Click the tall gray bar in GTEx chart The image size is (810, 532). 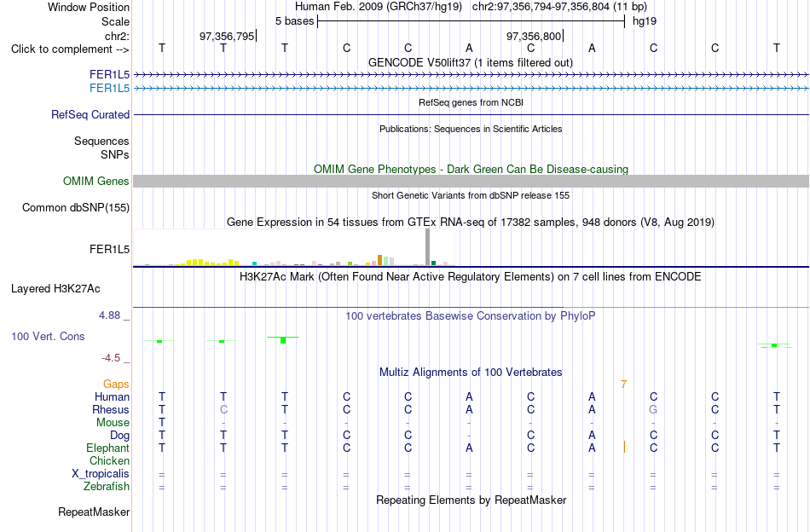click(x=427, y=247)
